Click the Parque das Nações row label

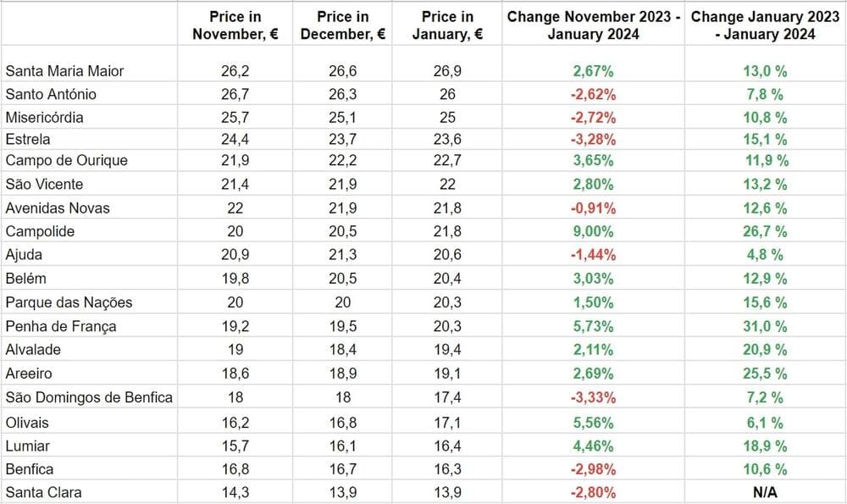(x=69, y=302)
